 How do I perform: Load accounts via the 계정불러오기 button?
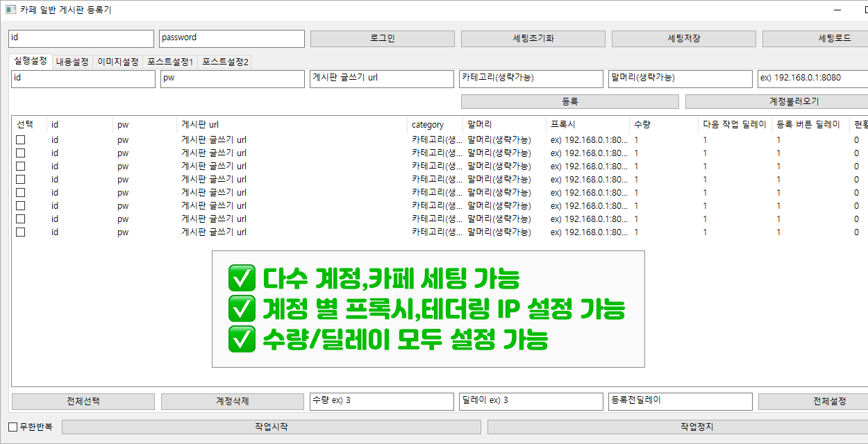tap(776, 102)
